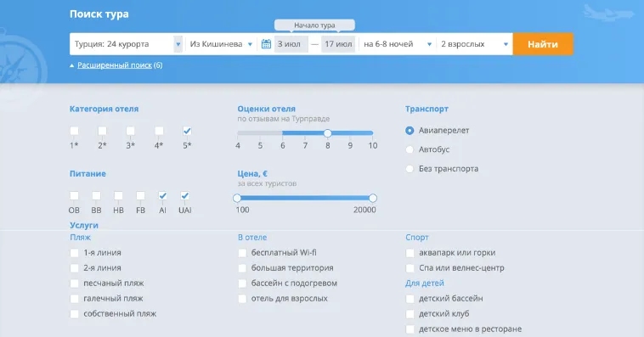Image resolution: width=644 pixels, height=337 pixels.
Task: Check the 4* hotel category box
Action: pyautogui.click(x=159, y=131)
